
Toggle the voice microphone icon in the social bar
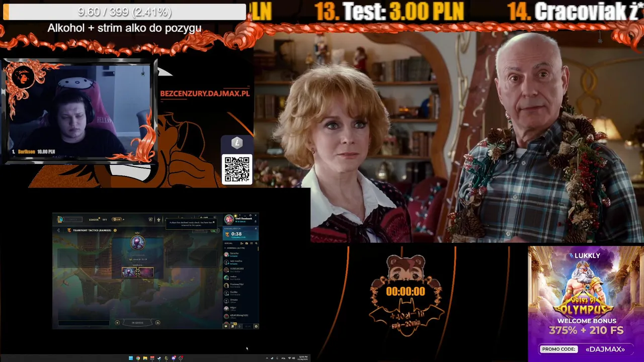point(239,326)
